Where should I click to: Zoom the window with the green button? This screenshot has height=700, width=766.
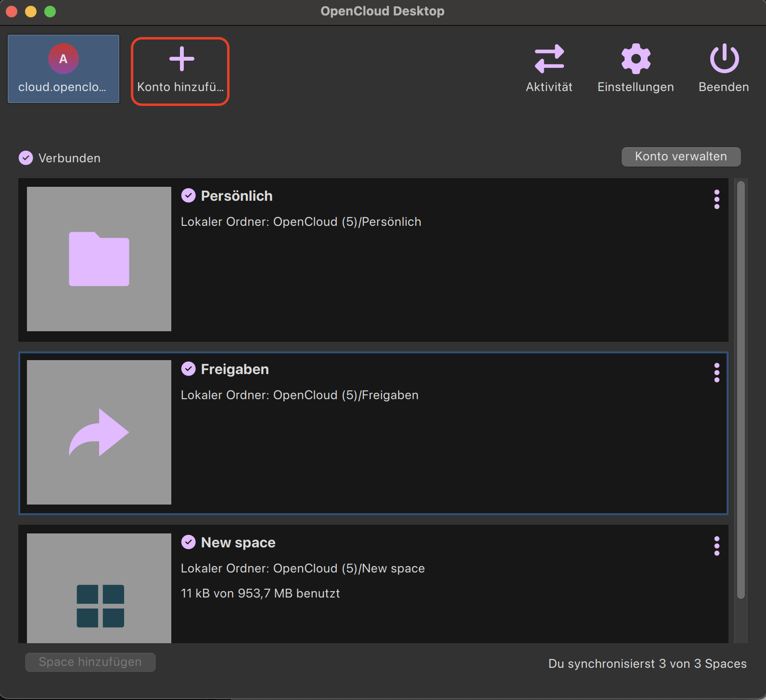pyautogui.click(x=50, y=11)
